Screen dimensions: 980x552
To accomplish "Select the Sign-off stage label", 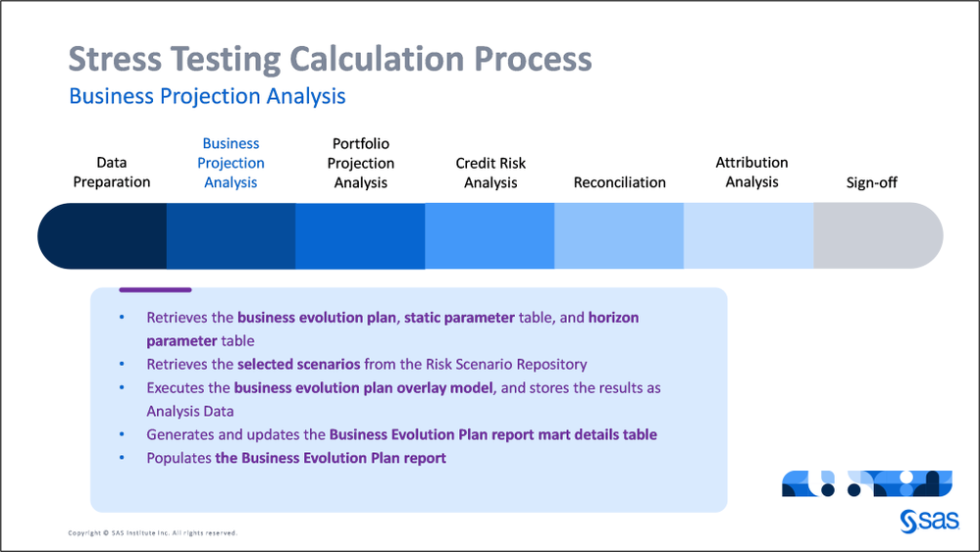I will click(872, 182).
